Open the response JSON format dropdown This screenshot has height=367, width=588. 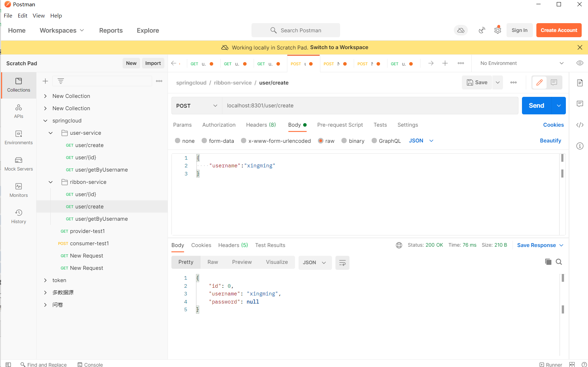point(315,263)
